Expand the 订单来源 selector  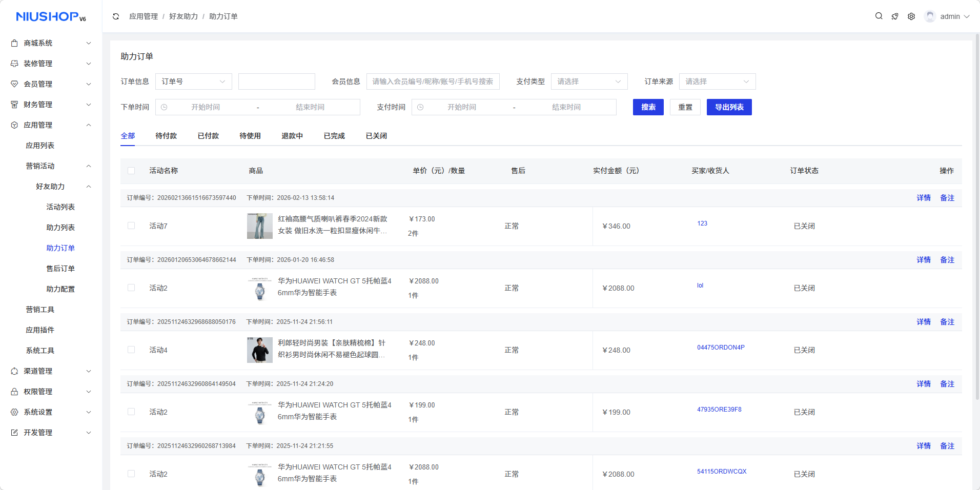click(717, 81)
